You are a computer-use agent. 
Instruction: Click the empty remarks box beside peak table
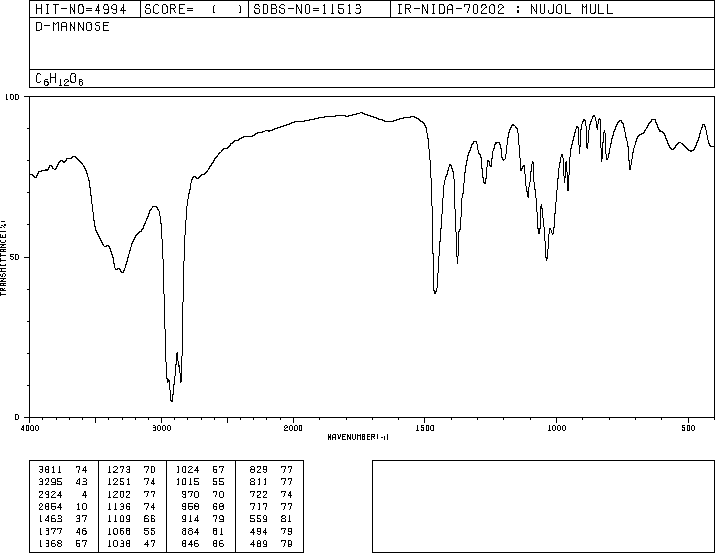(543, 506)
